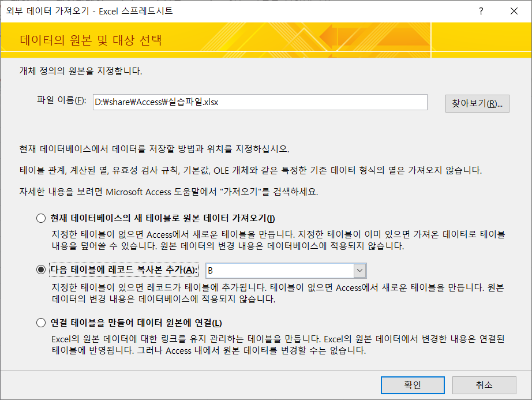This screenshot has width=532, height=400.
Task: Click the help question mark icon
Action: [x=481, y=11]
